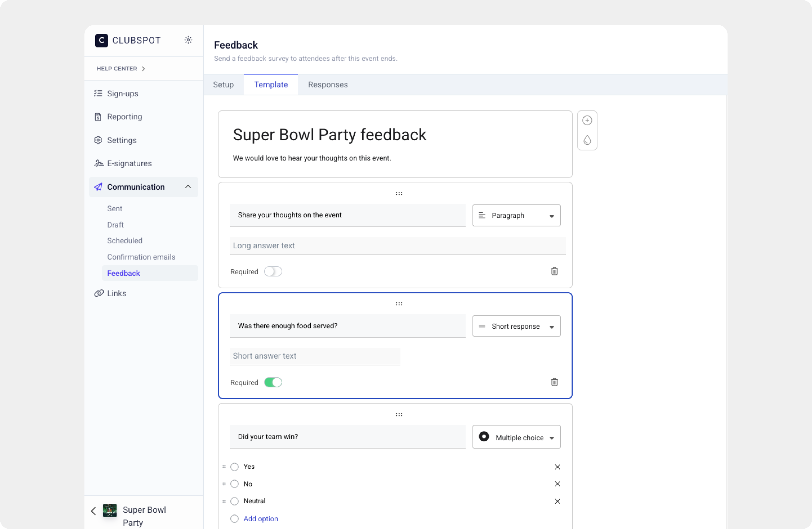This screenshot has width=812, height=529.
Task: Go back using the left chevron
Action: pos(94,511)
